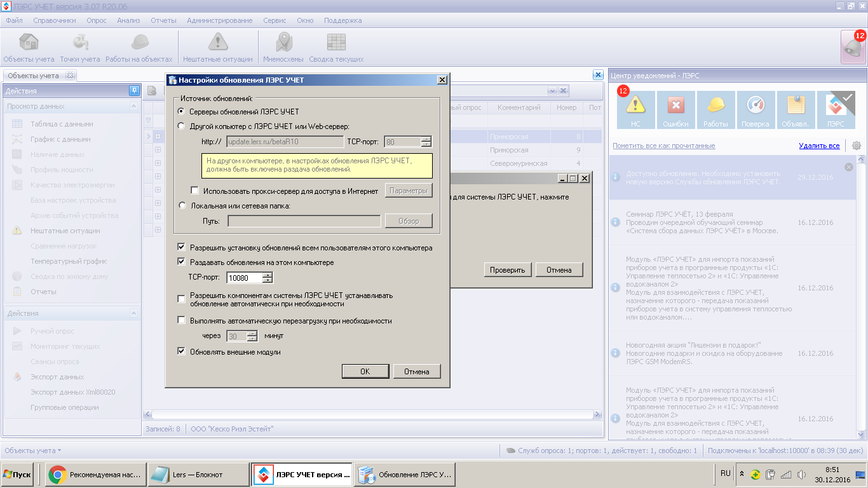Show ЛЭРС notifications category
The height and width of the screenshot is (488, 868).
(836, 110)
